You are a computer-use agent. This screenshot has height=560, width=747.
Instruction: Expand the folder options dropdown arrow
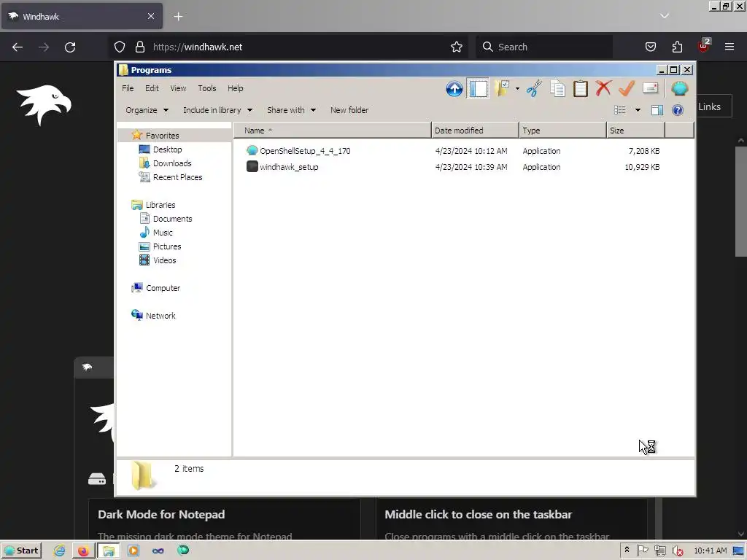click(x=517, y=88)
